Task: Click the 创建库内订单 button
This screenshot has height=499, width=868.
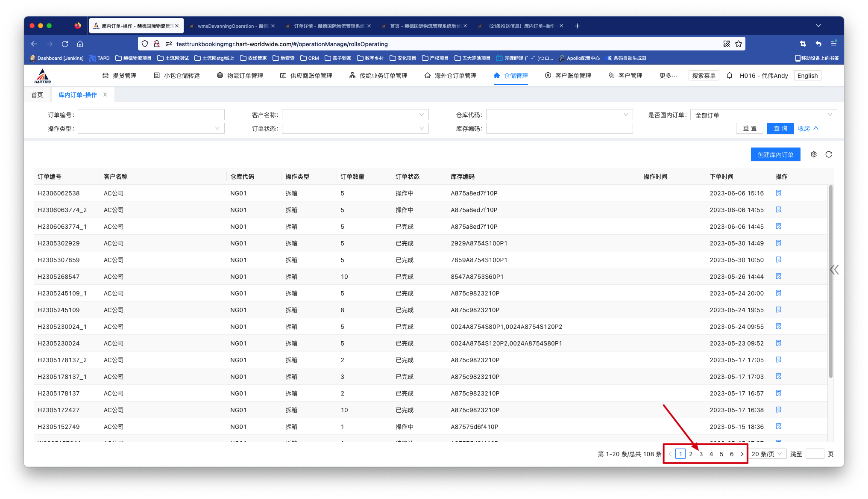Action: tap(775, 155)
